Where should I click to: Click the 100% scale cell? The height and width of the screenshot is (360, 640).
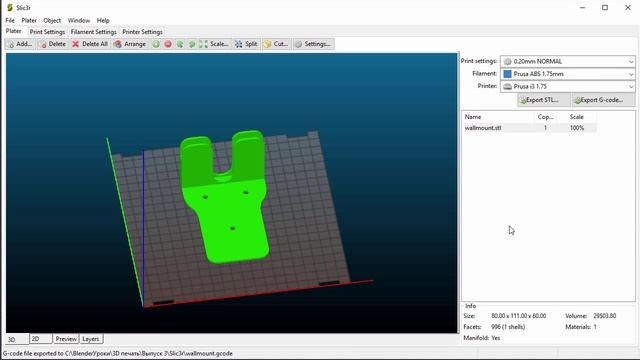point(577,128)
